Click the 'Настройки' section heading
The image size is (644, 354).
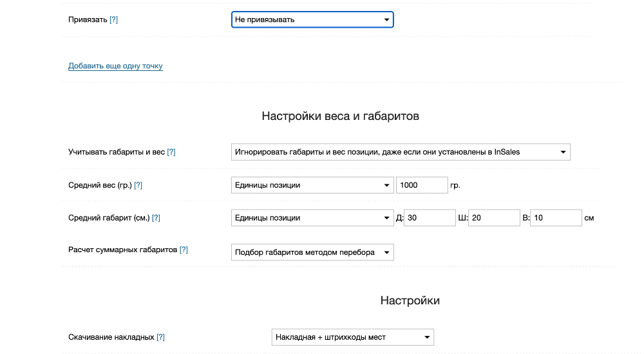410,300
